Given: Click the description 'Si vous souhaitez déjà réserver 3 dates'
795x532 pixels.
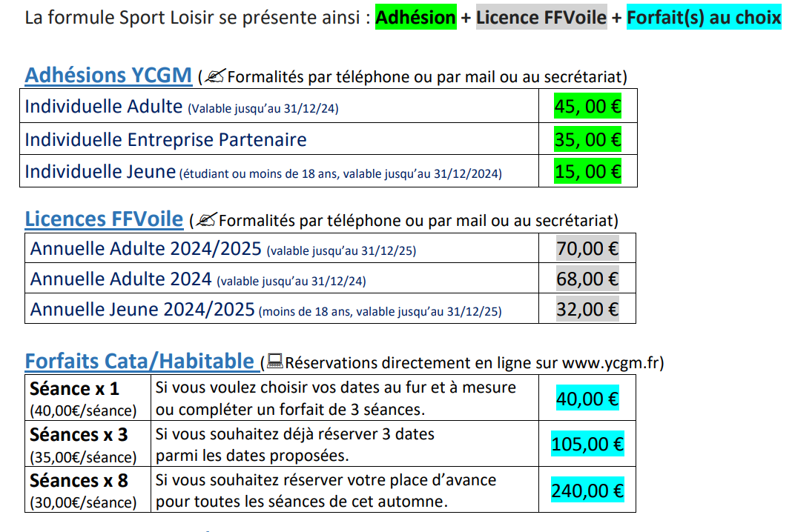Looking at the screenshot, I should coord(295,434).
